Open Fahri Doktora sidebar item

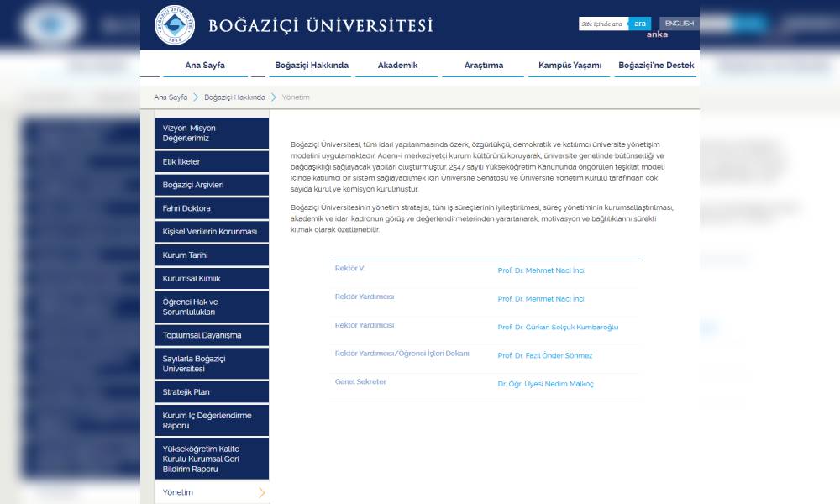click(212, 208)
